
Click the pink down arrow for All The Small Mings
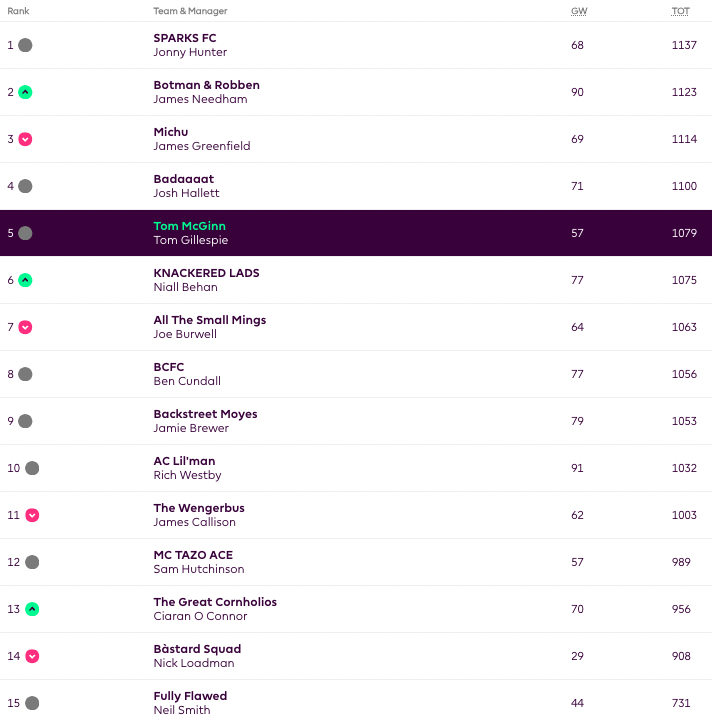pyautogui.click(x=25, y=327)
